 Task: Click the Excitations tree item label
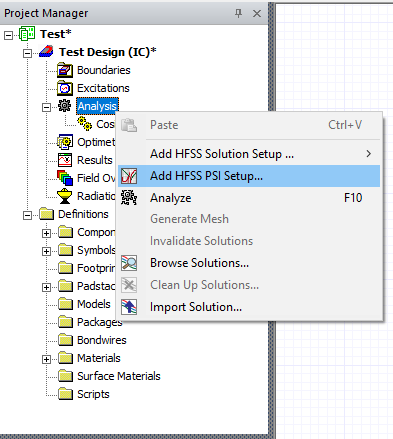103,88
